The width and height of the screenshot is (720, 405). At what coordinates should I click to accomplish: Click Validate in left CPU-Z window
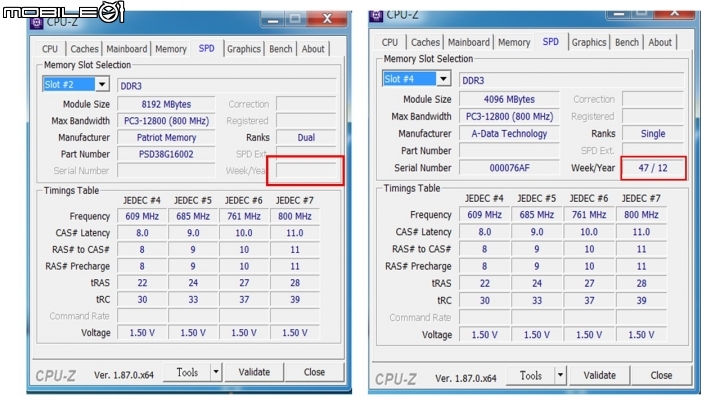(x=254, y=372)
